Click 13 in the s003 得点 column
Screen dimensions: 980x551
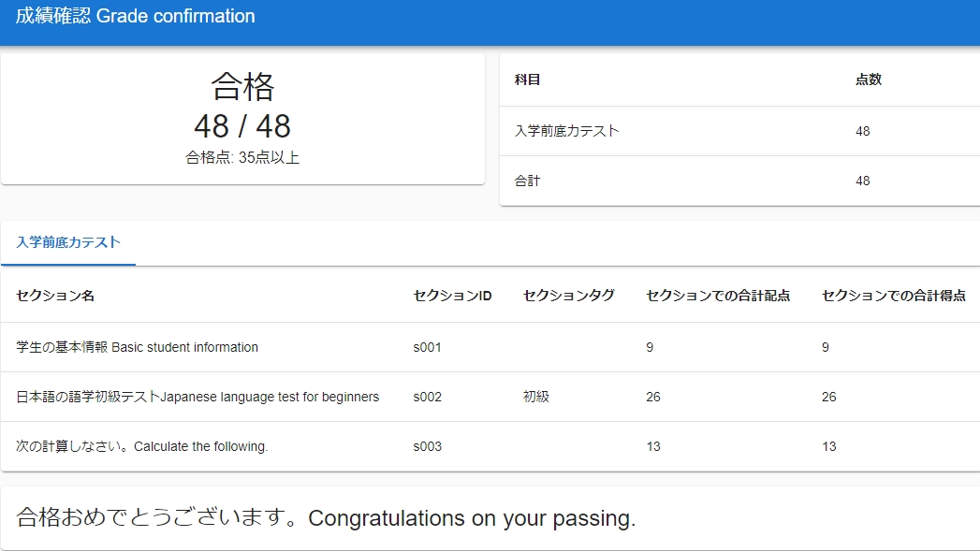(x=828, y=446)
